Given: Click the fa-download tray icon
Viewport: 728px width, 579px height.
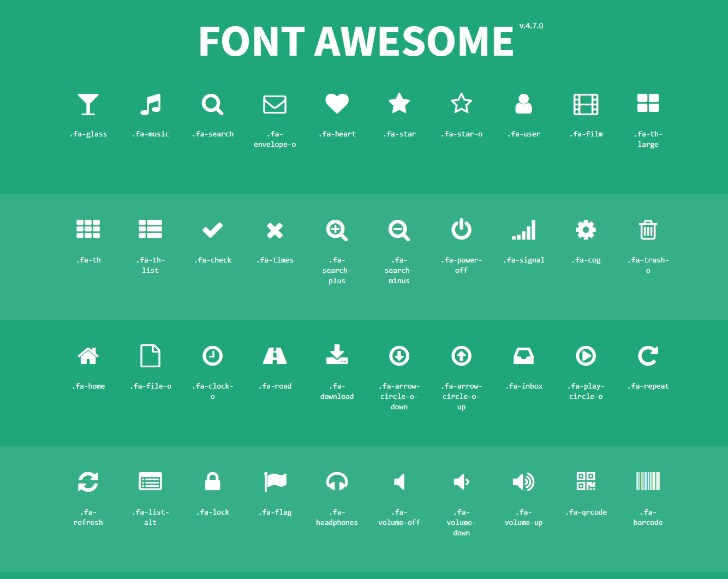Looking at the screenshot, I should tap(337, 355).
